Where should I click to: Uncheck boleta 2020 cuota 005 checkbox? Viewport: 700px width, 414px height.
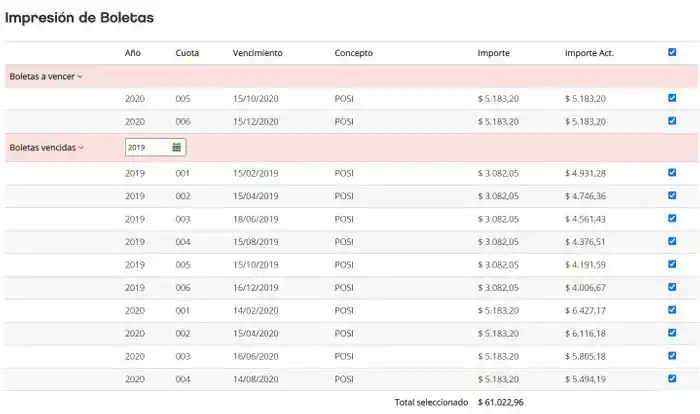[672, 98]
